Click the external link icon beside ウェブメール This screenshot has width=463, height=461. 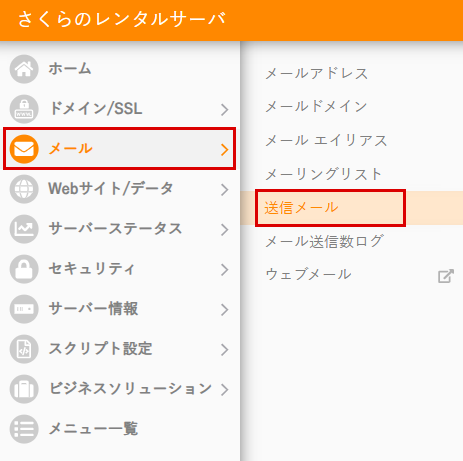(446, 276)
